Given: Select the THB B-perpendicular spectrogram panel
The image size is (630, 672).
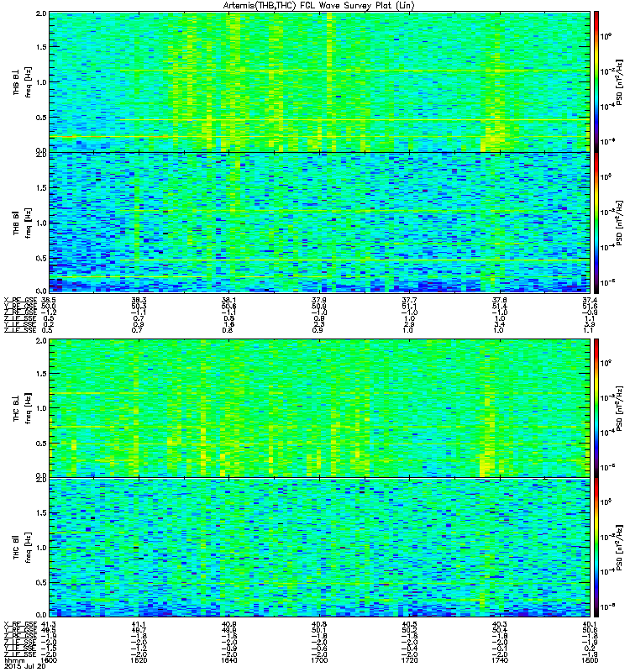Looking at the screenshot, I should (320, 81).
